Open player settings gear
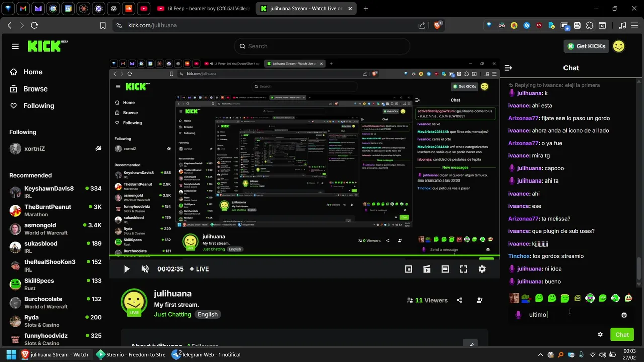The height and width of the screenshot is (362, 644). point(482,269)
